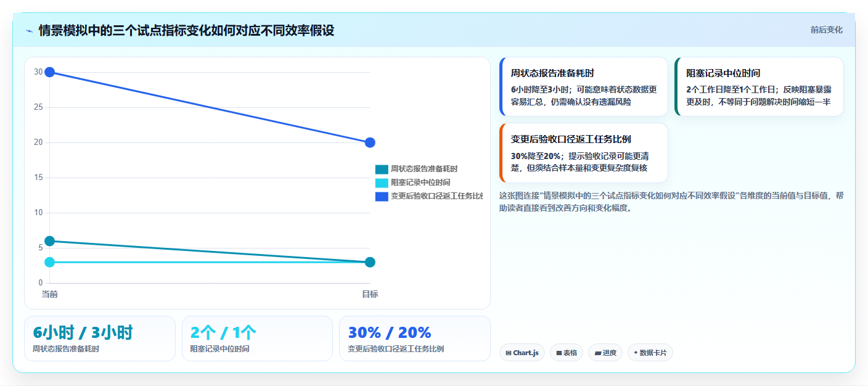The width and height of the screenshot is (868, 386).
Task: Click y-axis value 15
Action: point(38,178)
